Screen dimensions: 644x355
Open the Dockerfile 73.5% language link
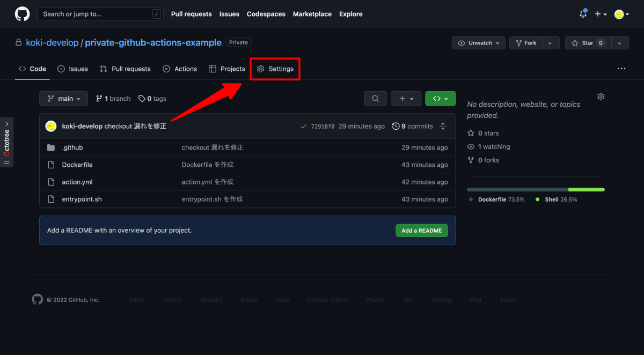pos(497,199)
